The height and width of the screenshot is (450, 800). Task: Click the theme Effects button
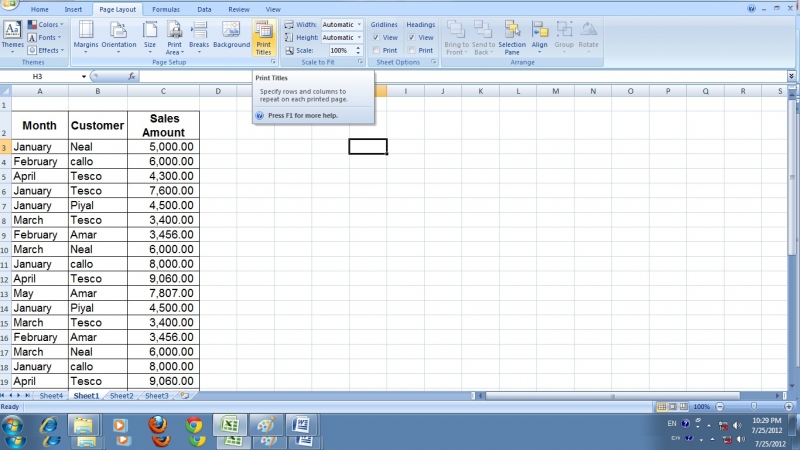(x=48, y=50)
